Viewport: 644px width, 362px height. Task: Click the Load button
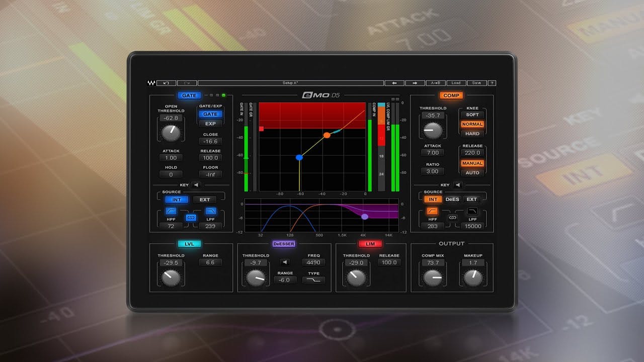(x=456, y=83)
